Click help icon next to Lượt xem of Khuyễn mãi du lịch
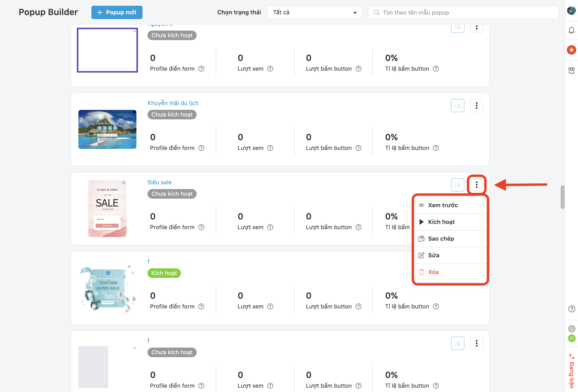The image size is (578, 392). 270,148
